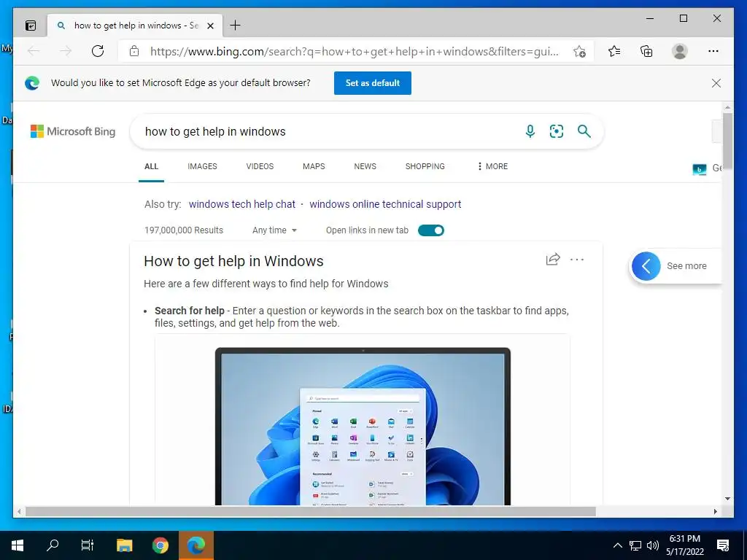The image size is (747, 560).
Task: Share the How to get help answer
Action: (x=553, y=259)
